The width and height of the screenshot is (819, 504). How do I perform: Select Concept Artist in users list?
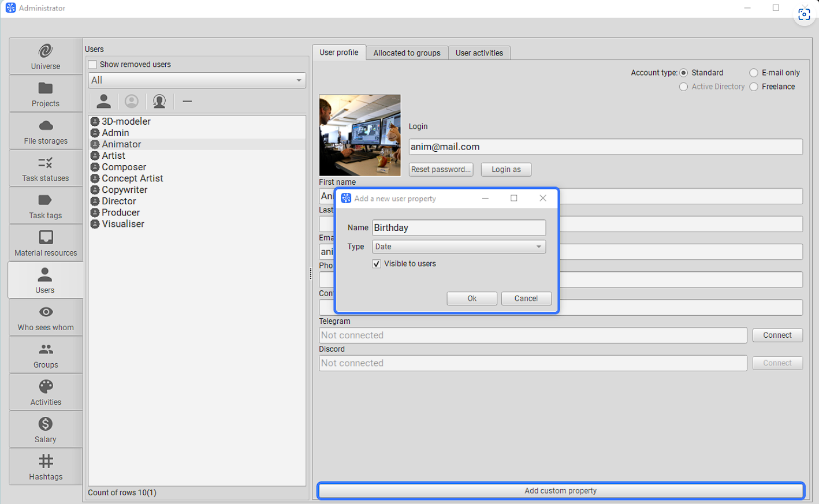coord(197,178)
